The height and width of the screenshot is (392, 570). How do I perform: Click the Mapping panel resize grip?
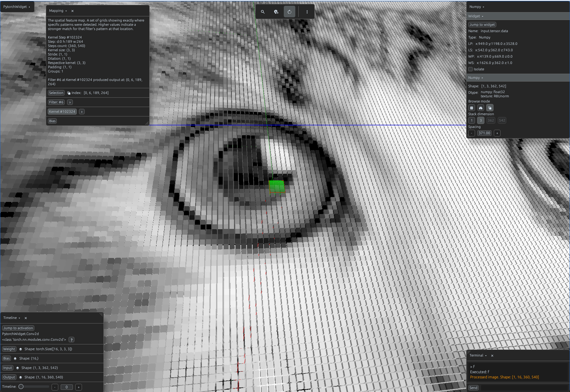pyautogui.click(x=147, y=123)
